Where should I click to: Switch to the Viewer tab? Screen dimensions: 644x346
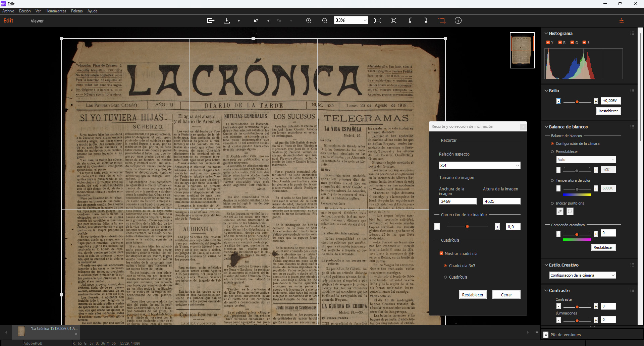coord(37,21)
